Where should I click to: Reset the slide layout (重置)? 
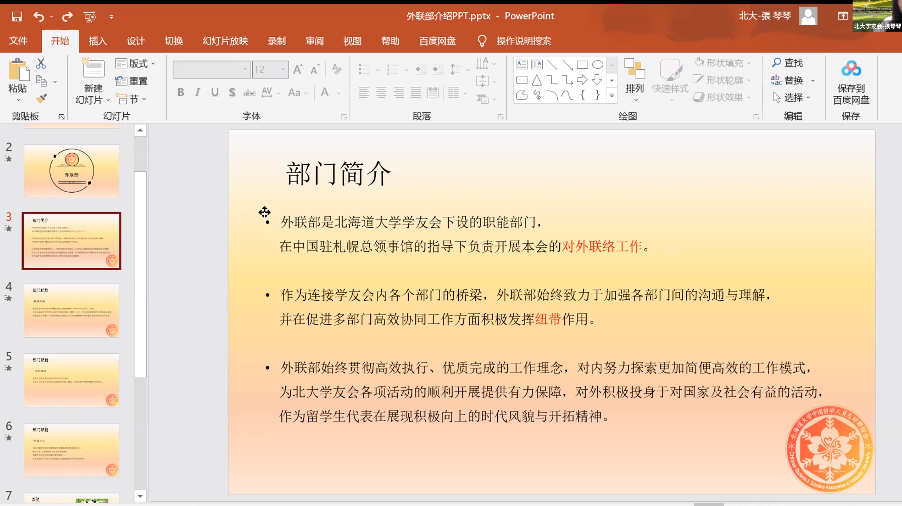[x=132, y=81]
